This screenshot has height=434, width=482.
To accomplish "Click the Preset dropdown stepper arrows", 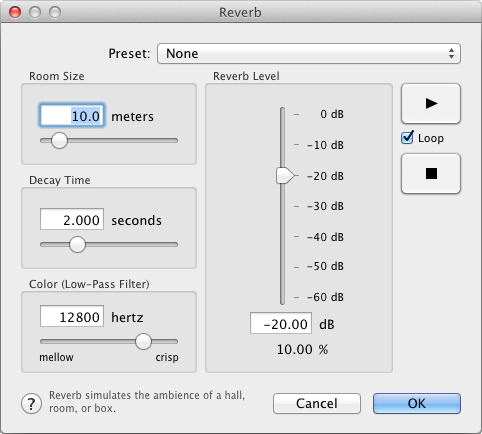I will (x=451, y=53).
